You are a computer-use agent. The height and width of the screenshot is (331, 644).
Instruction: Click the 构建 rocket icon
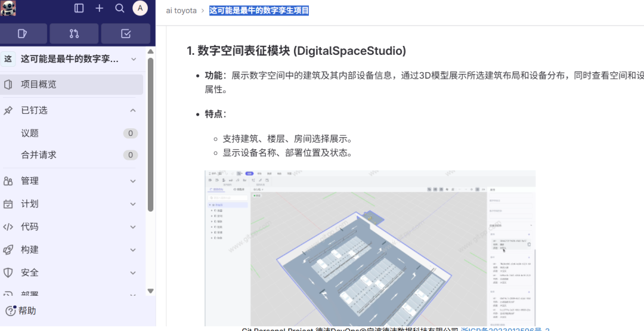coord(8,250)
